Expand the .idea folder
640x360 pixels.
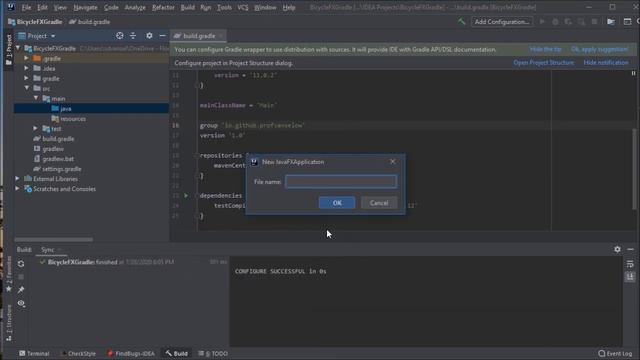[x=27, y=68]
